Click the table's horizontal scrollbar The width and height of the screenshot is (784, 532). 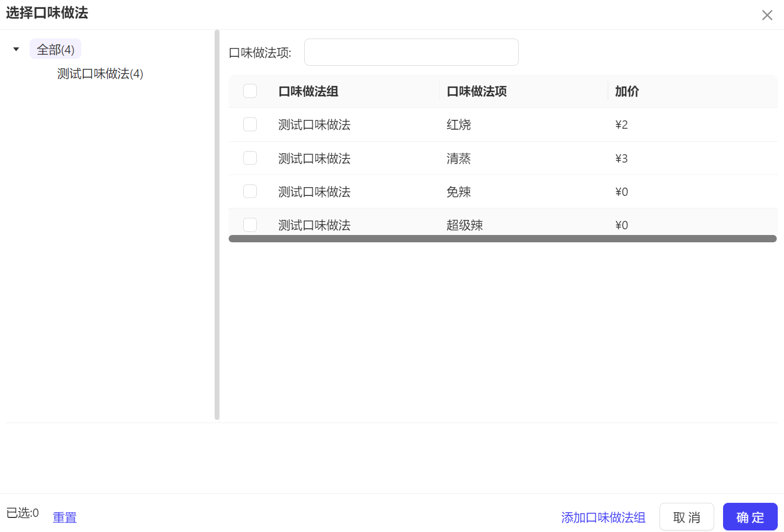503,239
